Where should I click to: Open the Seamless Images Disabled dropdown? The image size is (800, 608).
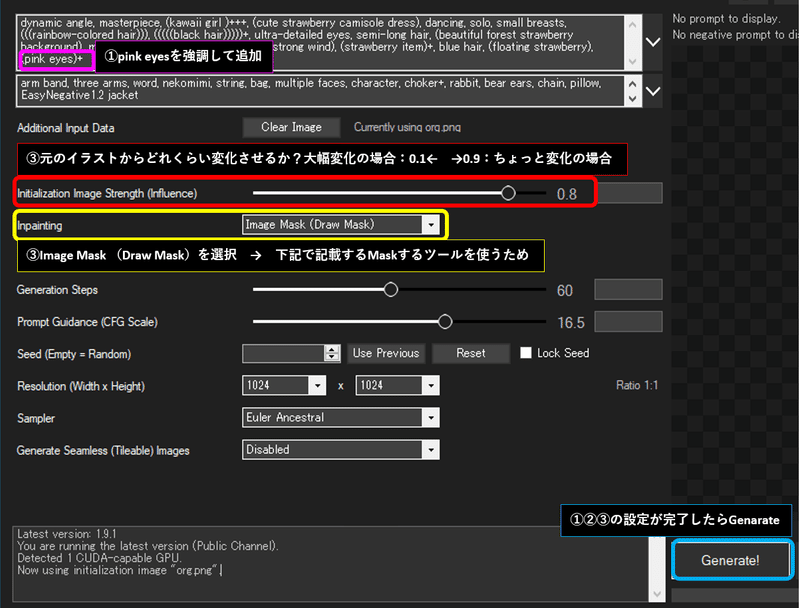coord(431,450)
